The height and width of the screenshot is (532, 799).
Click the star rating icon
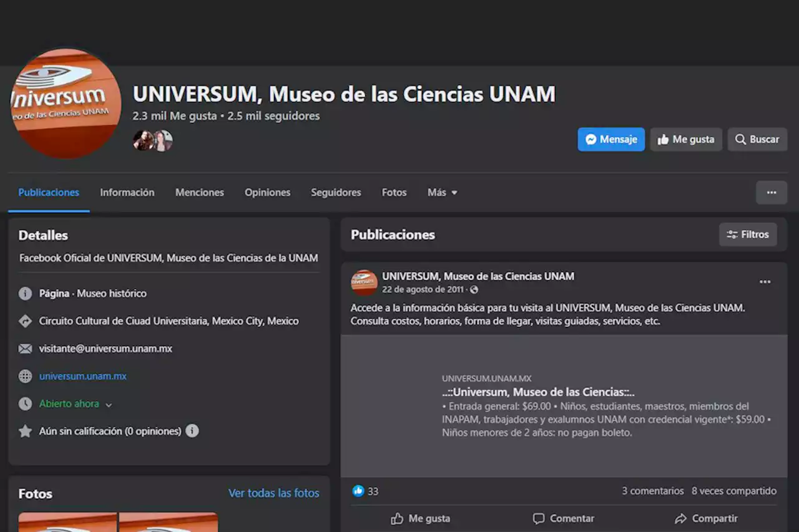click(25, 431)
